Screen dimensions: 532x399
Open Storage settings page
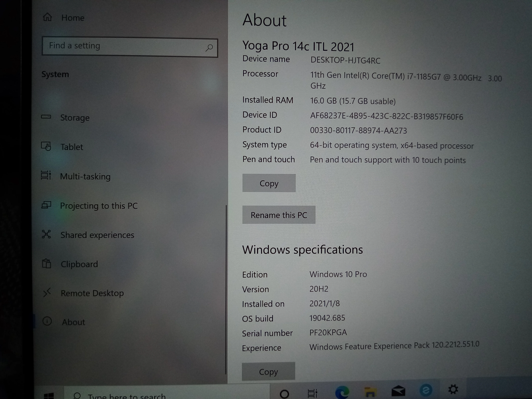tap(75, 118)
